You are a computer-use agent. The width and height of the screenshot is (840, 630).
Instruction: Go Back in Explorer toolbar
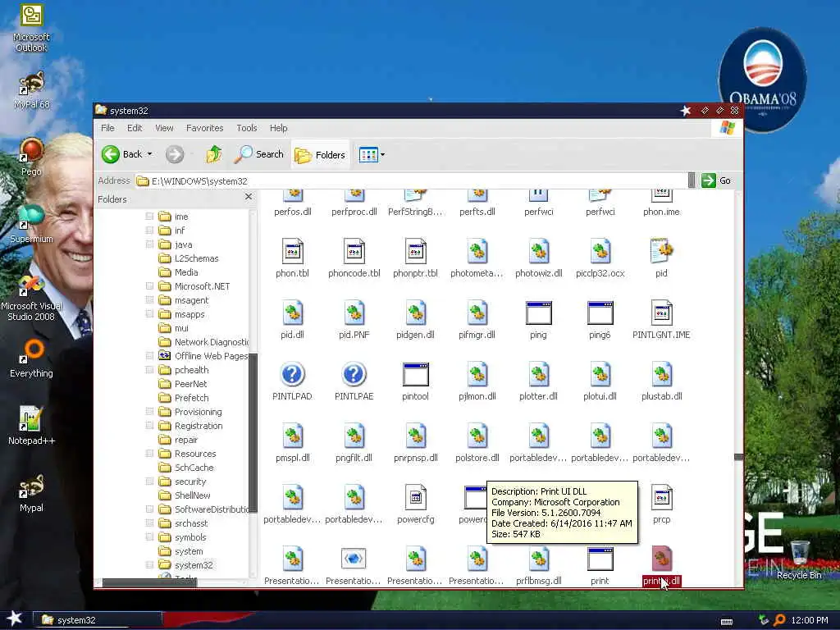tap(122, 154)
